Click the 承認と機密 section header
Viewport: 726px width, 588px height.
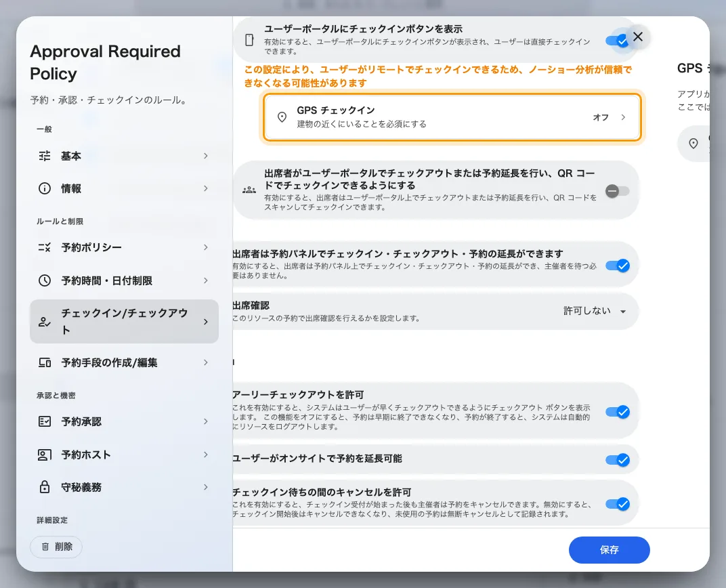(56, 396)
